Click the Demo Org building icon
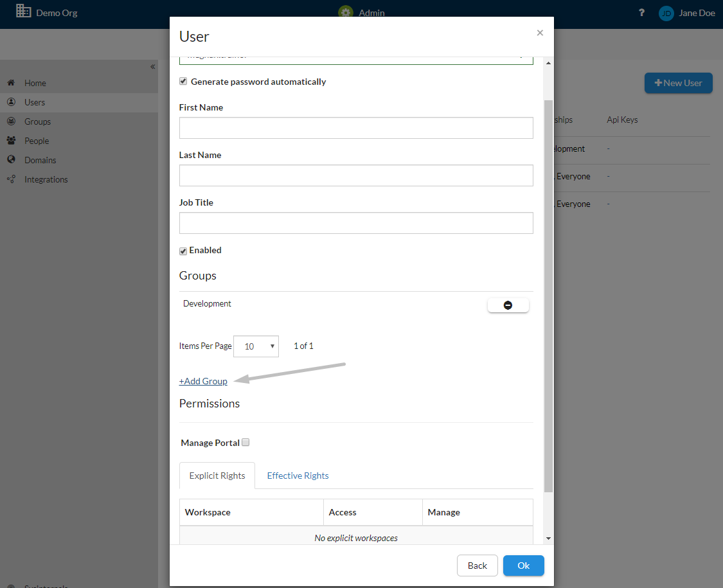Viewport: 723px width, 588px height. tap(24, 11)
